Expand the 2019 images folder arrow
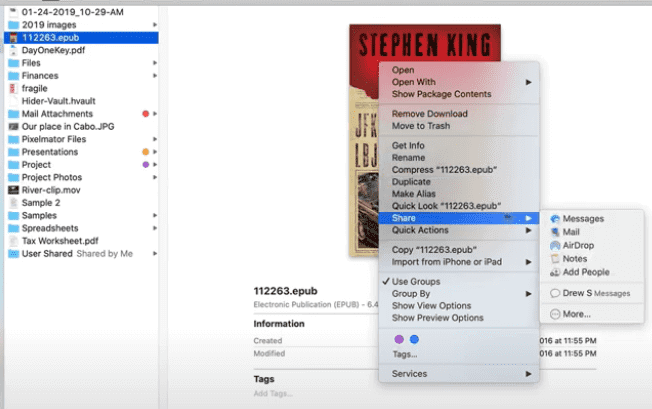Screen dimensions: 652x409 154,24
